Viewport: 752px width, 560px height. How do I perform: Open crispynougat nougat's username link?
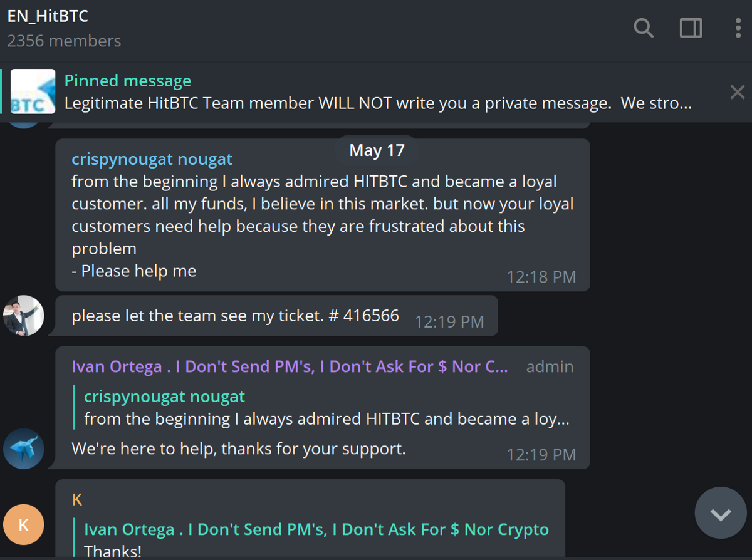(152, 158)
